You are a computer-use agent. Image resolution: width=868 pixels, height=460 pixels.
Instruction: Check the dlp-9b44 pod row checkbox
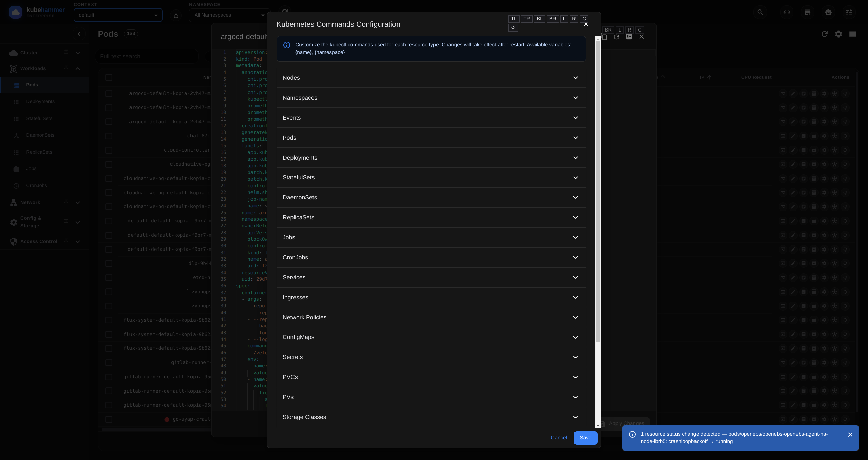[x=109, y=264]
